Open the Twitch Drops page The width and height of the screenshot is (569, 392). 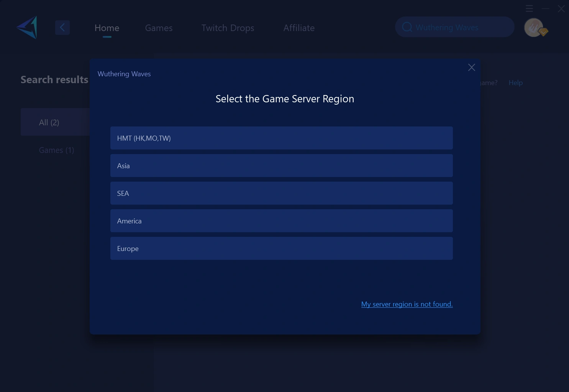(x=228, y=28)
